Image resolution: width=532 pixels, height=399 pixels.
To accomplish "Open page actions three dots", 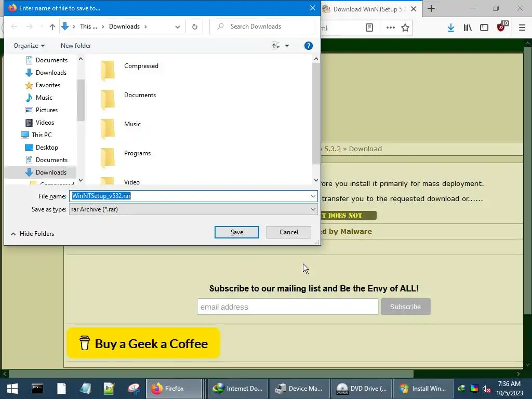I will pyautogui.click(x=391, y=28).
